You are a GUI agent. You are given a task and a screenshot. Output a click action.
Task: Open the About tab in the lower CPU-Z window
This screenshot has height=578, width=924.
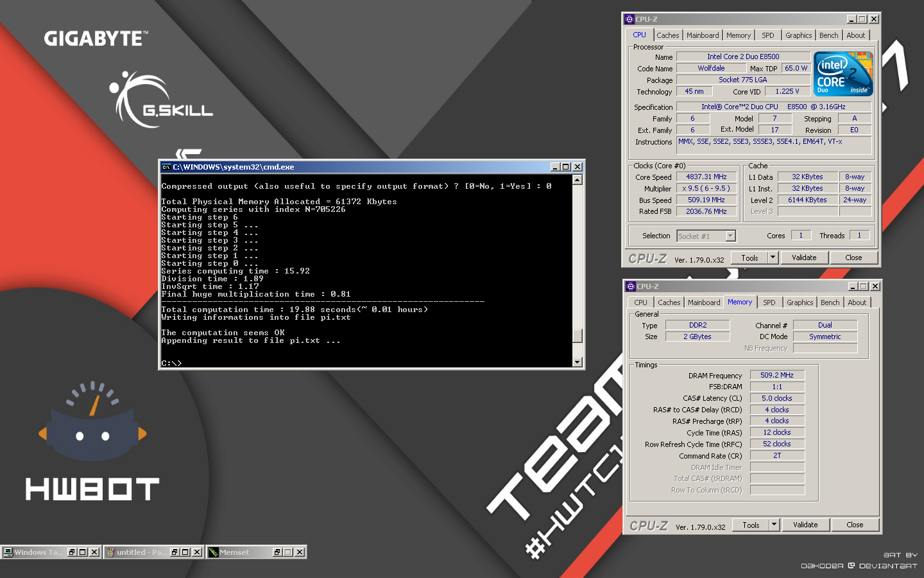click(857, 302)
